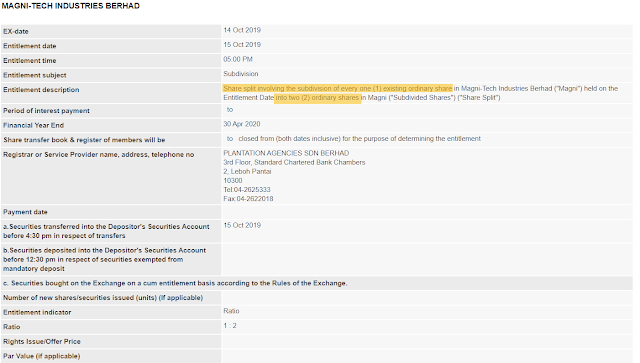Select the Entitlement time label
The height and width of the screenshot is (363, 640).
[30, 61]
